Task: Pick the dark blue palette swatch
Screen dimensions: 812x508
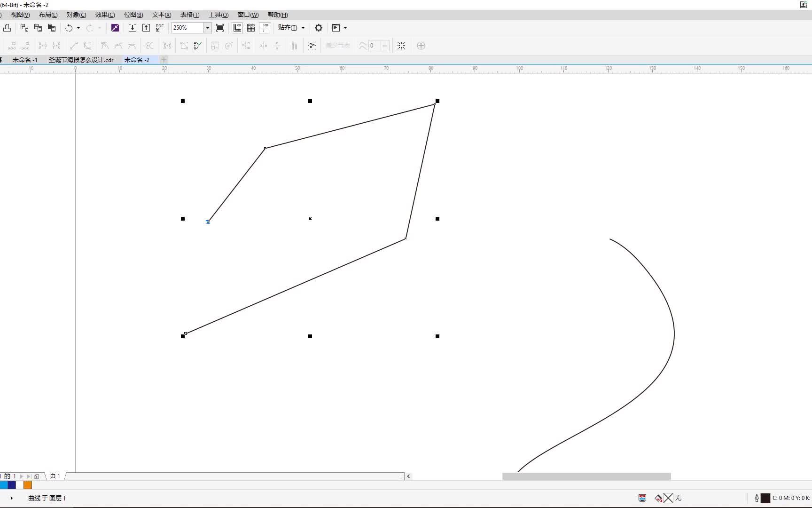Action: point(12,485)
